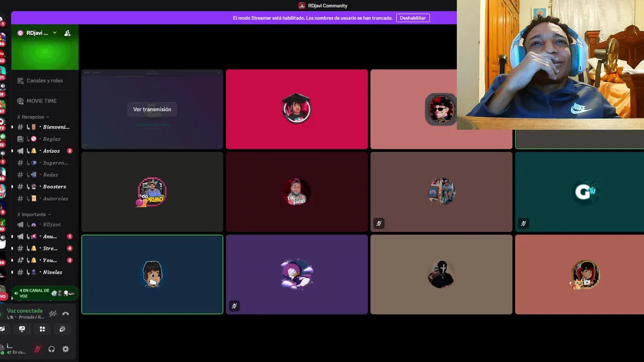
Task: Click the Deshabilitar button in purple banner
Action: 413,18
